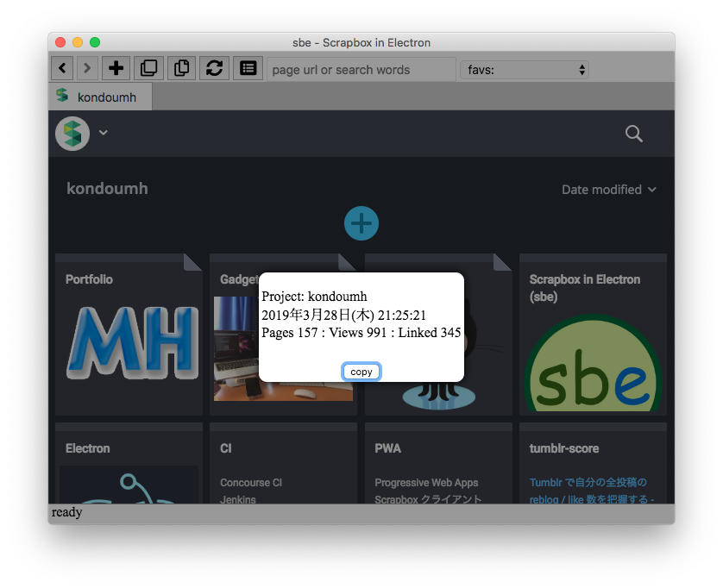Open a new tab with plus icon
Screen dimensions: 723x588
(x=116, y=69)
